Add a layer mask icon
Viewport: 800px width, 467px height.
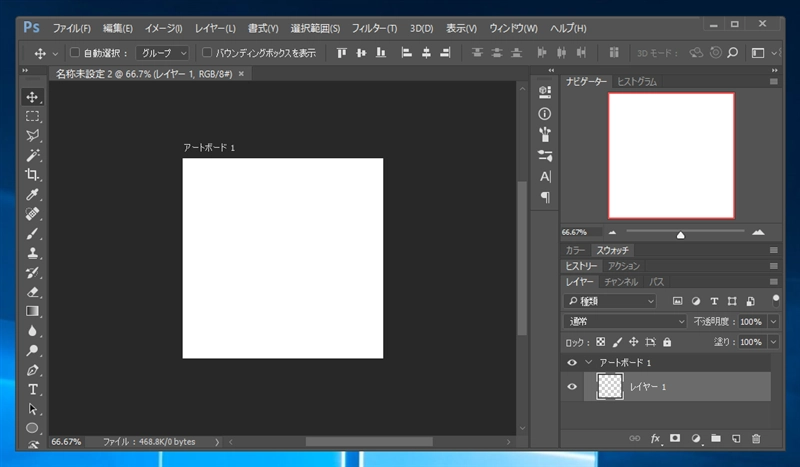675,439
